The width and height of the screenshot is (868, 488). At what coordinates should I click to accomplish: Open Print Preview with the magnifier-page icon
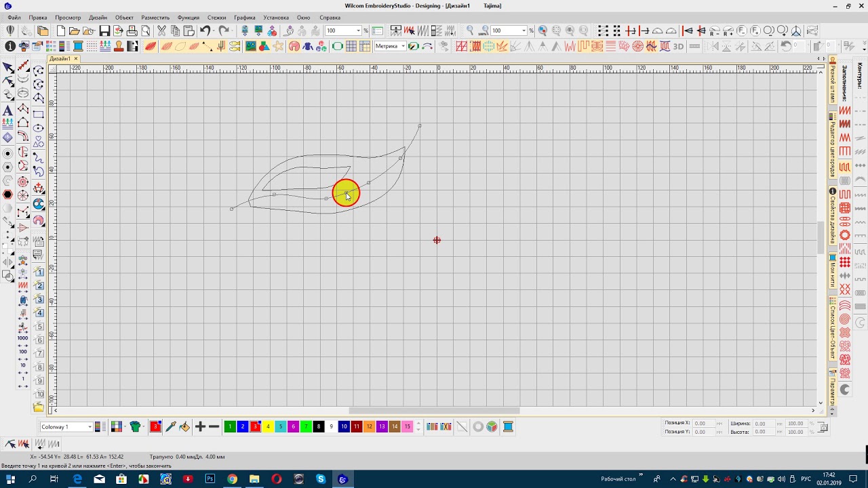pos(146,31)
